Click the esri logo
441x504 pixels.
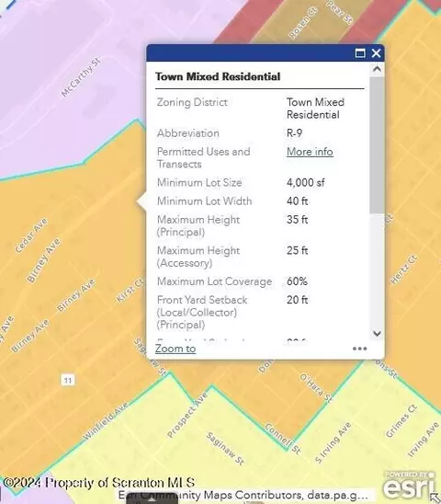click(409, 486)
